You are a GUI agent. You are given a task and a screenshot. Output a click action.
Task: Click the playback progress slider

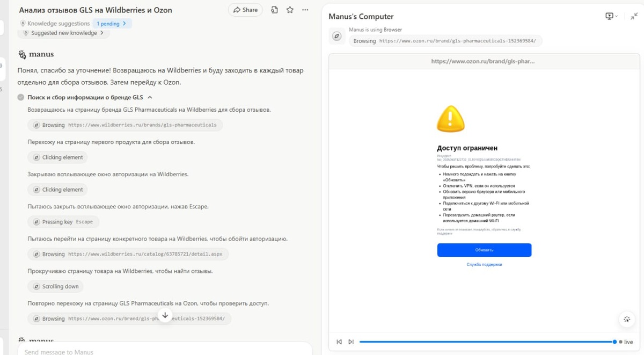[x=487, y=342]
